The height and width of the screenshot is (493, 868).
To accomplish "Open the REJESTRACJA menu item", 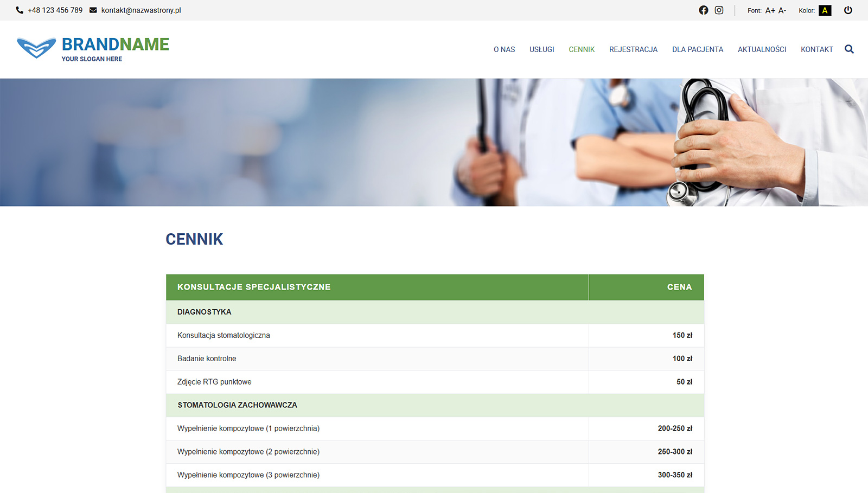I will click(x=633, y=49).
